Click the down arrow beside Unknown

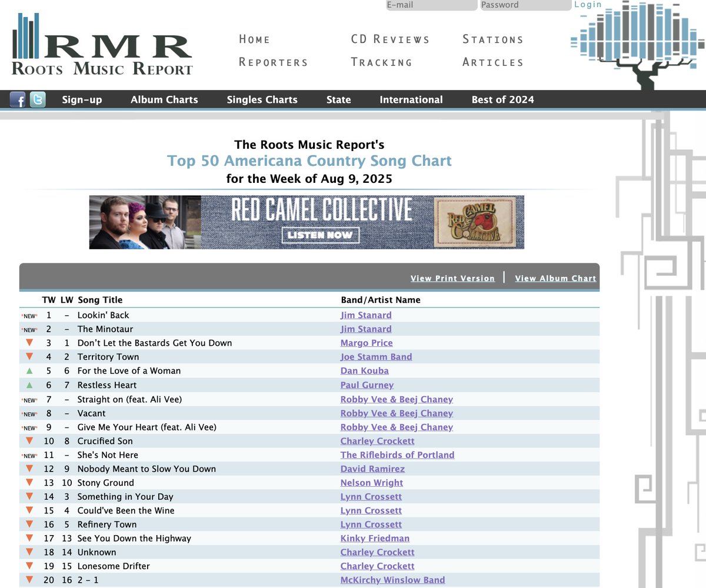(x=29, y=552)
